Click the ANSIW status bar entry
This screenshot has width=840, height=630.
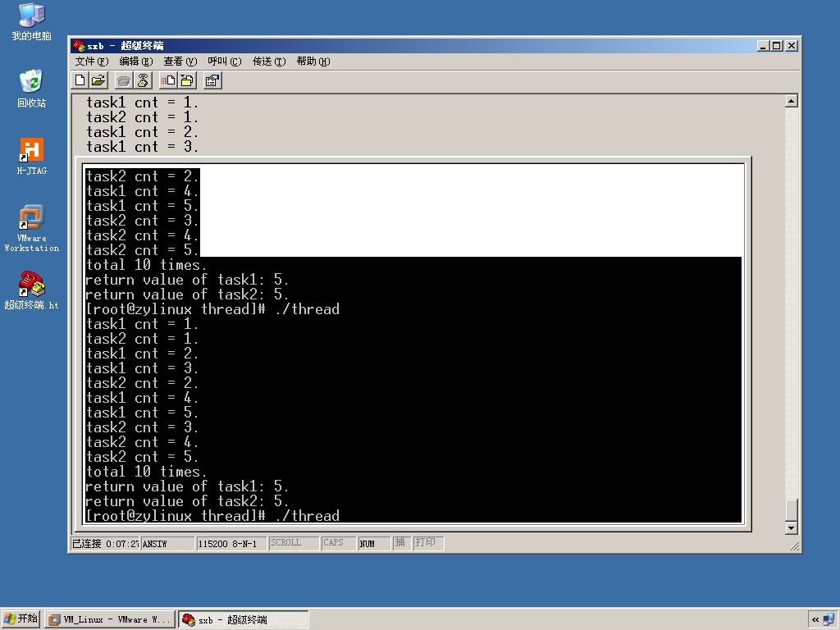(x=167, y=543)
